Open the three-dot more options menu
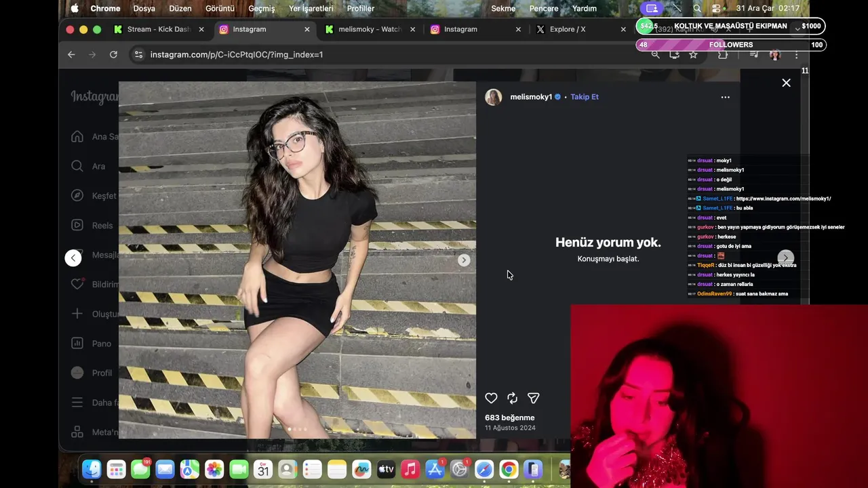The image size is (868, 488). (x=726, y=97)
